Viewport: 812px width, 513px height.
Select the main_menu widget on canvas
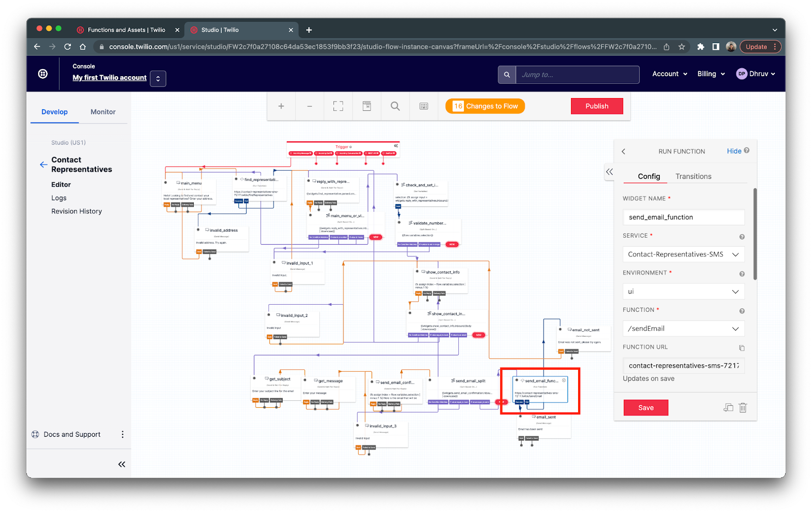(x=189, y=193)
